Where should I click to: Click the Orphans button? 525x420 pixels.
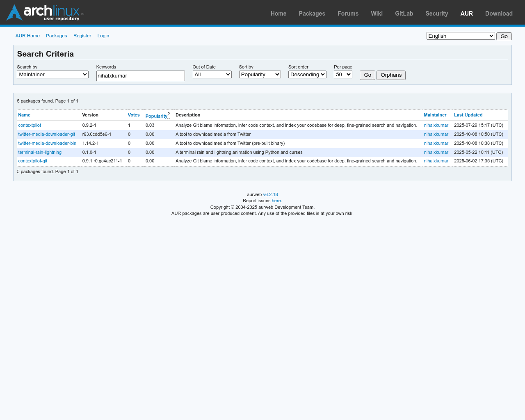390,75
